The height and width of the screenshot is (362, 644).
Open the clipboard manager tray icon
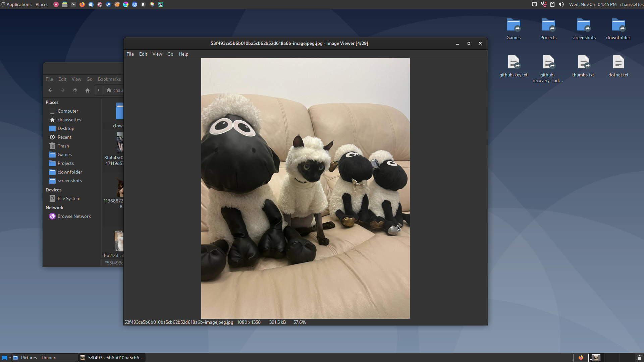[552, 4]
